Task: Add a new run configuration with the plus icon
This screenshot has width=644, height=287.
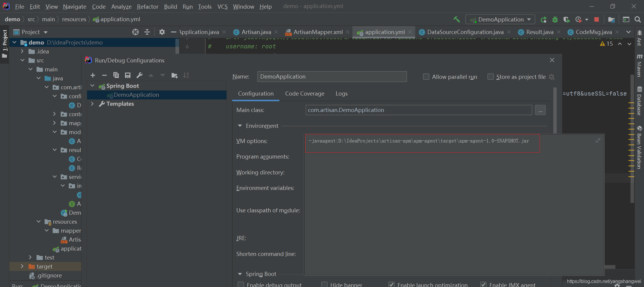Action: pyautogui.click(x=93, y=75)
